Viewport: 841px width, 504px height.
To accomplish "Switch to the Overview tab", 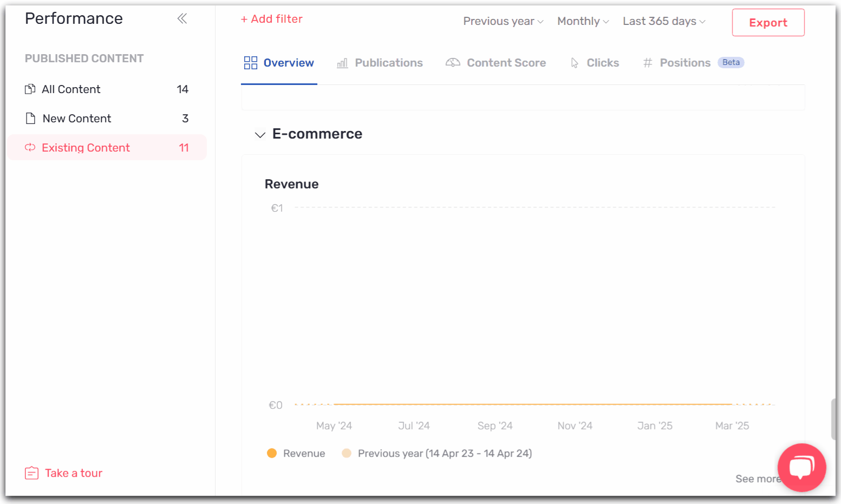I will 279,63.
